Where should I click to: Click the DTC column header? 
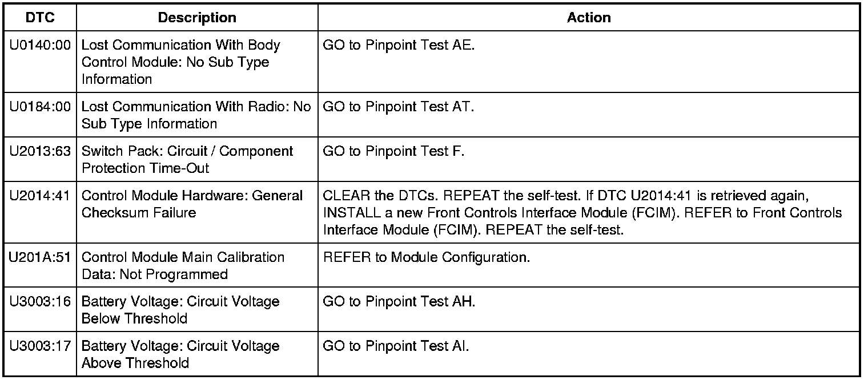(x=40, y=18)
